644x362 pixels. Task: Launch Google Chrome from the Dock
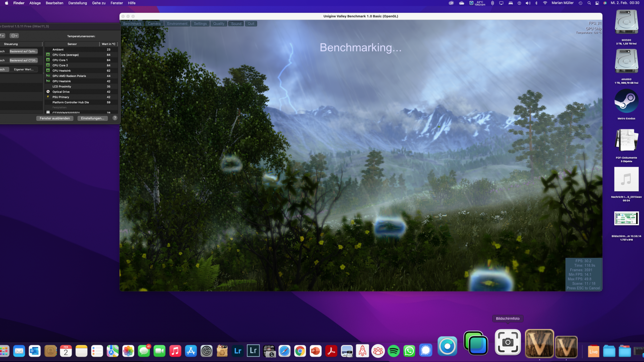click(300, 351)
